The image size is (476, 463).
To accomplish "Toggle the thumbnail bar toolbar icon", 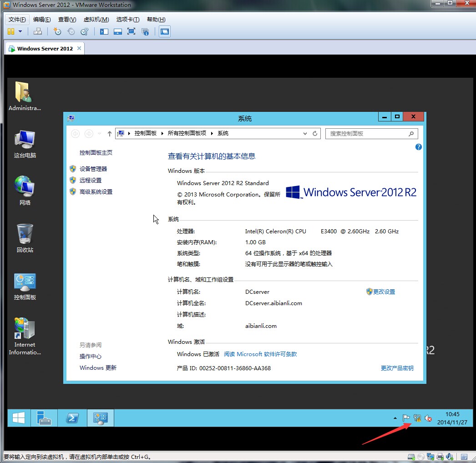I will tap(118, 31).
